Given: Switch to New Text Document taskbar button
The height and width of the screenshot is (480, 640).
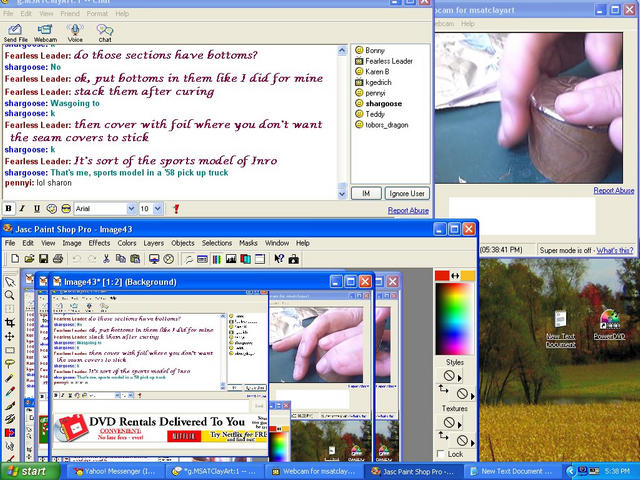Looking at the screenshot, I should pos(512,471).
